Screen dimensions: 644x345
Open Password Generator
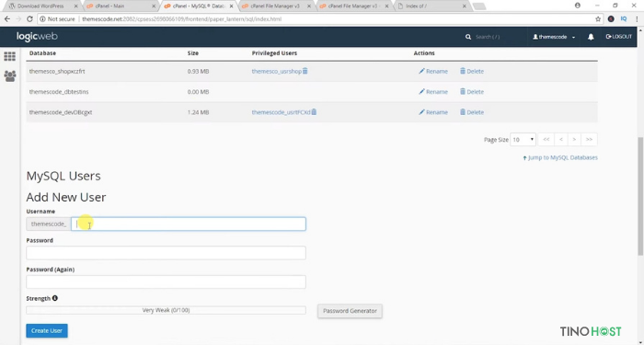[350, 311]
